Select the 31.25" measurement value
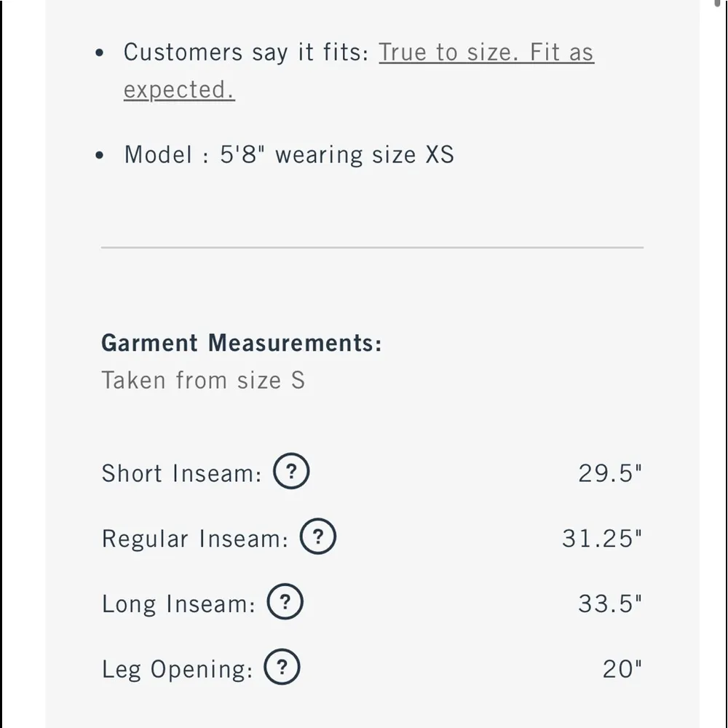The width and height of the screenshot is (728, 728). 602,539
